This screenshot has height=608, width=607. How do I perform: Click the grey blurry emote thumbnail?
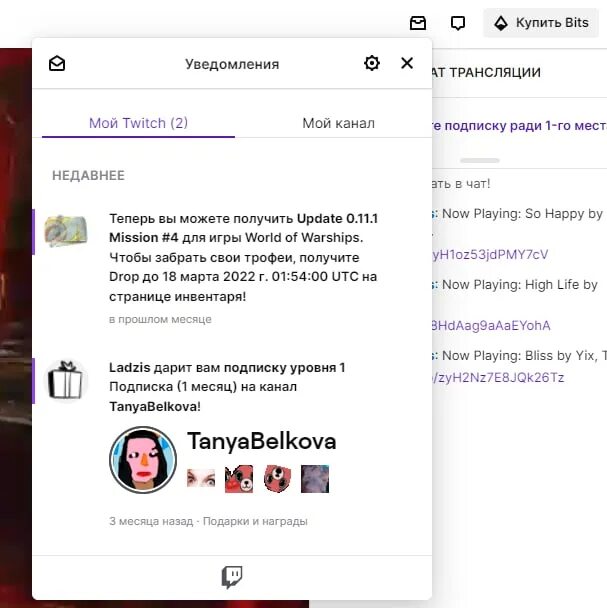pyautogui.click(x=315, y=479)
